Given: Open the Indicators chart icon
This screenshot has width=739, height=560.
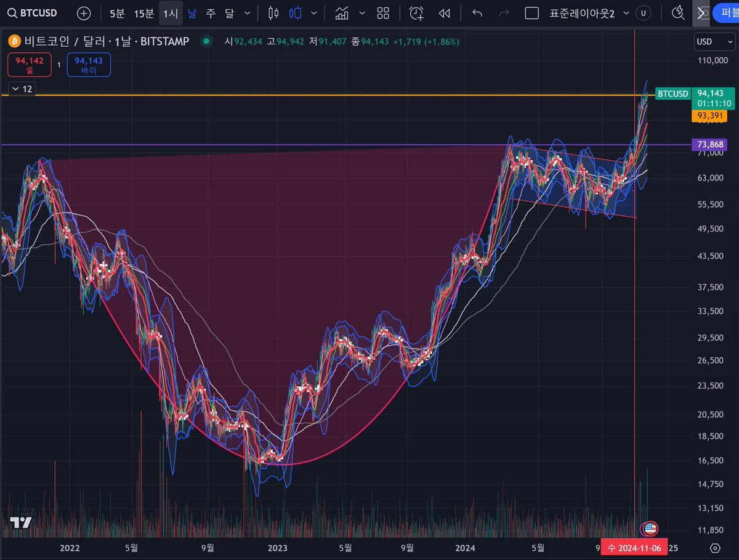Looking at the screenshot, I should tap(342, 13).
